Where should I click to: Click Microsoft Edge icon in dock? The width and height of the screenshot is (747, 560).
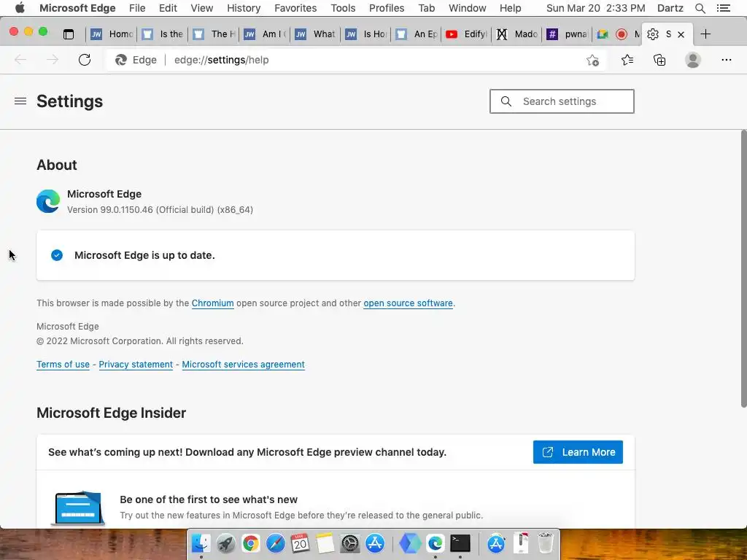tap(435, 542)
